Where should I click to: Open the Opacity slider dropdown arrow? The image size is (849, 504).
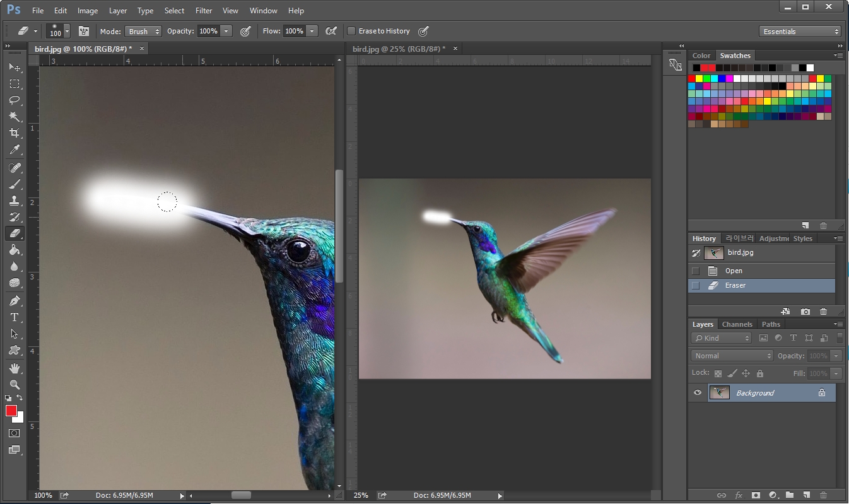(x=226, y=31)
